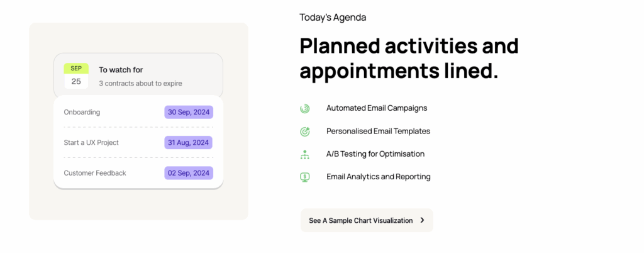This screenshot has width=644, height=253.
Task: Click the 30 Sep, 2024 date badge
Action: pos(189,112)
